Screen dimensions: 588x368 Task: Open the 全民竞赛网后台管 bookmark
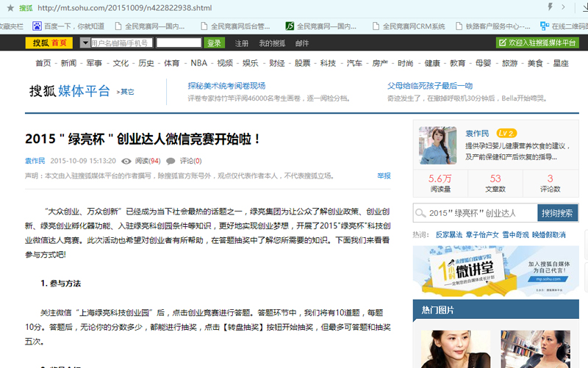[x=235, y=26]
